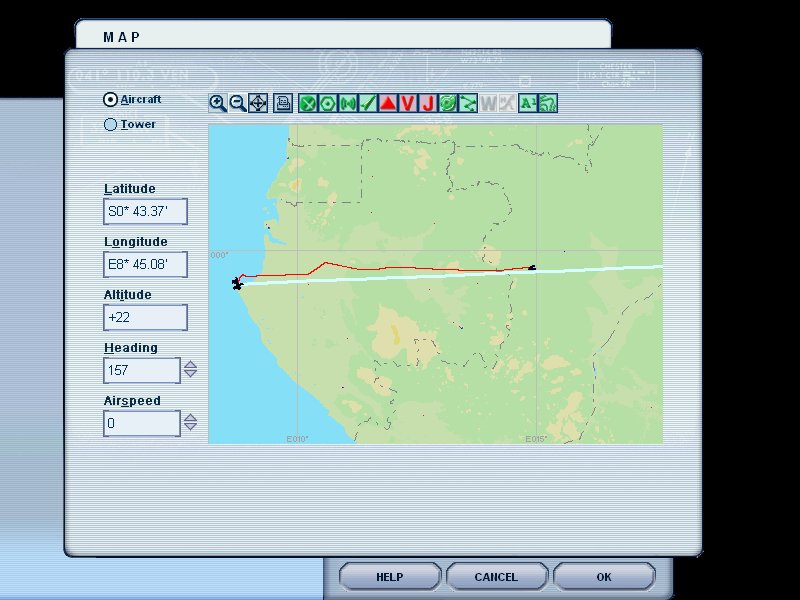Decrease Airspeed with the down arrow
This screenshot has width=800, height=600.
[190, 427]
